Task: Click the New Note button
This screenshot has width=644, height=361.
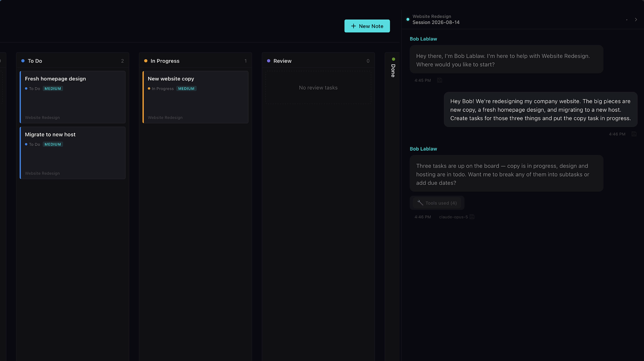Action: (x=367, y=26)
